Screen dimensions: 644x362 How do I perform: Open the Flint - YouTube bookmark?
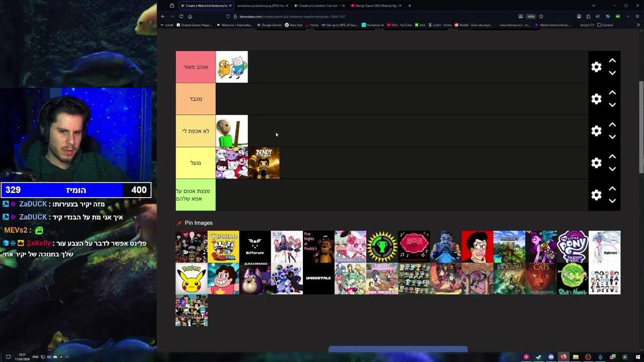coord(398,25)
